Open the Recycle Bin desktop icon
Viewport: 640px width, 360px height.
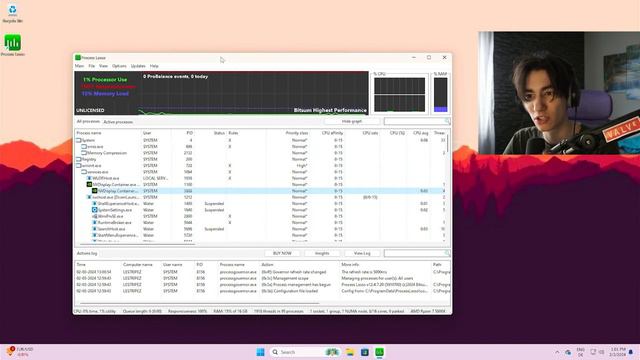tap(12, 12)
